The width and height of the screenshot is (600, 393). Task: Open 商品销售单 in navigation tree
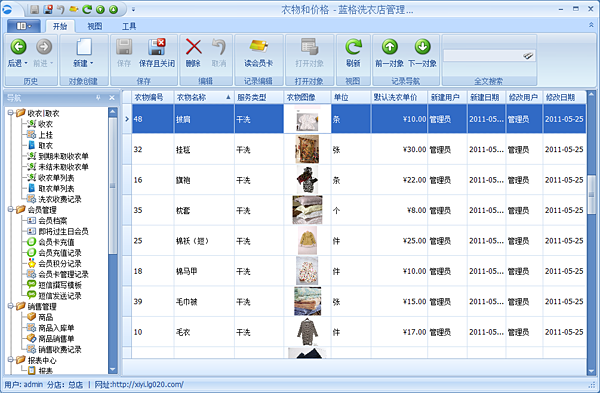[x=56, y=338]
